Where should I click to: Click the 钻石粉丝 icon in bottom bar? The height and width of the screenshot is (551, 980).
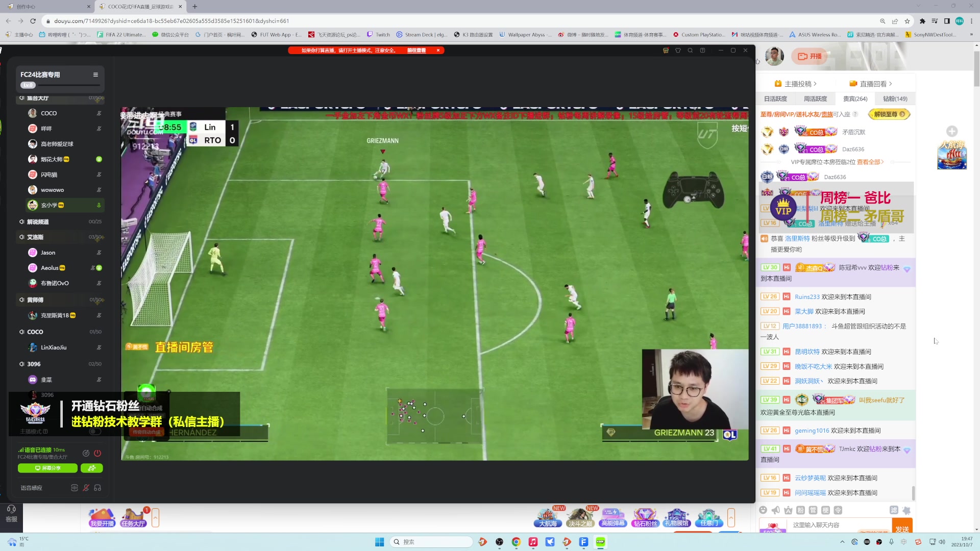(x=645, y=517)
